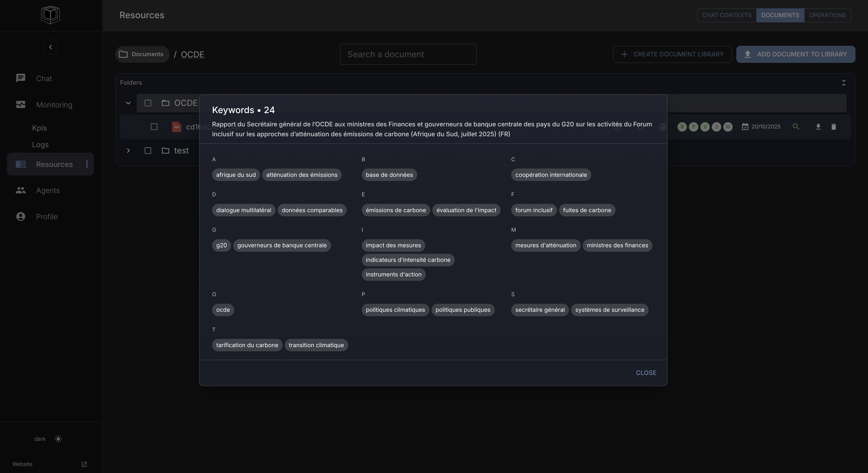Select the PDF document row checkbox

[x=154, y=127]
